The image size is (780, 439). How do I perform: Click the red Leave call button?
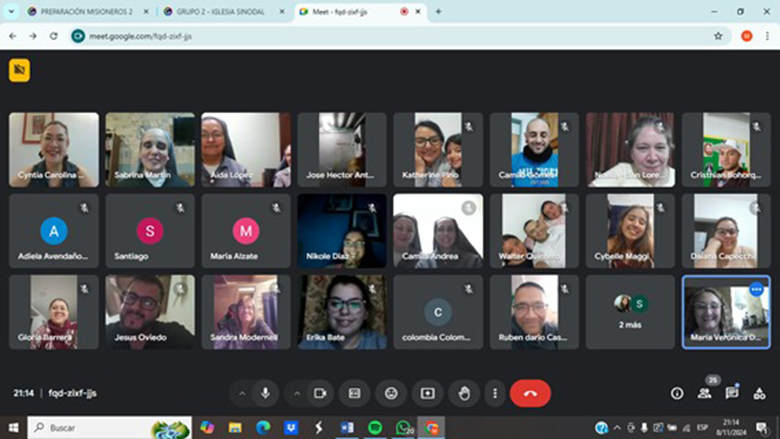pyautogui.click(x=530, y=393)
